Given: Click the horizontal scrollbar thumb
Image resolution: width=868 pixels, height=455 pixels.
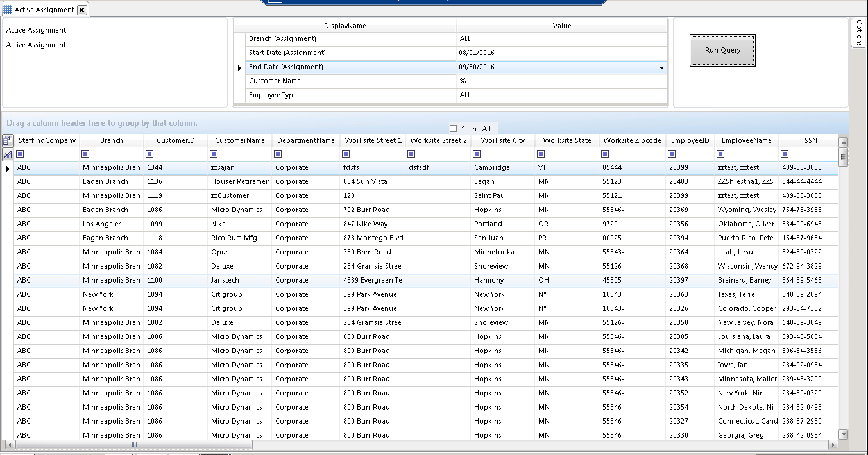Looking at the screenshot, I should click(x=134, y=444).
